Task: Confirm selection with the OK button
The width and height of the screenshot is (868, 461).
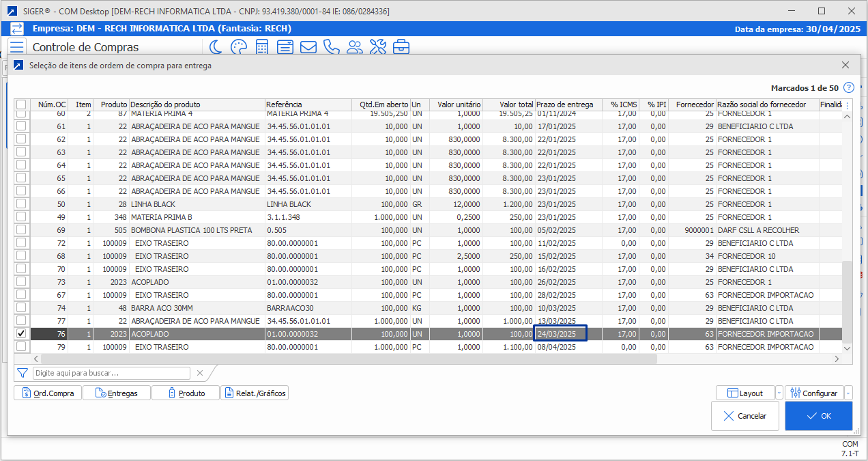Action: pyautogui.click(x=818, y=416)
